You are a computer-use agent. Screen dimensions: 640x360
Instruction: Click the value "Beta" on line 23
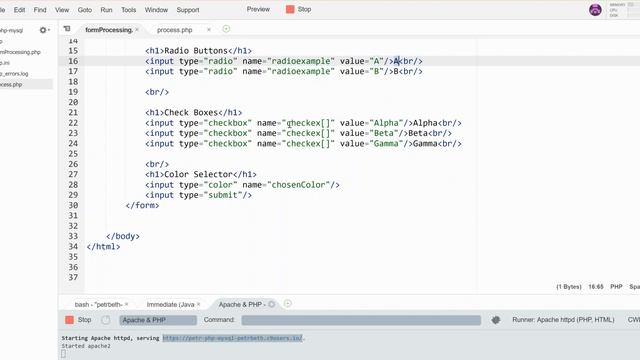(x=384, y=133)
